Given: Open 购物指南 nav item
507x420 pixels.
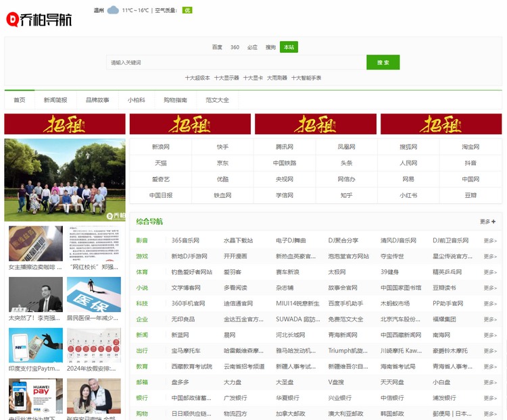Looking at the screenshot, I should (175, 100).
